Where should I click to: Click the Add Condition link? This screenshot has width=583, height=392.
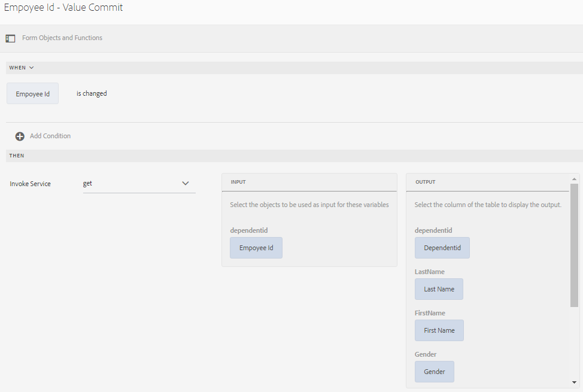pyautogui.click(x=50, y=136)
